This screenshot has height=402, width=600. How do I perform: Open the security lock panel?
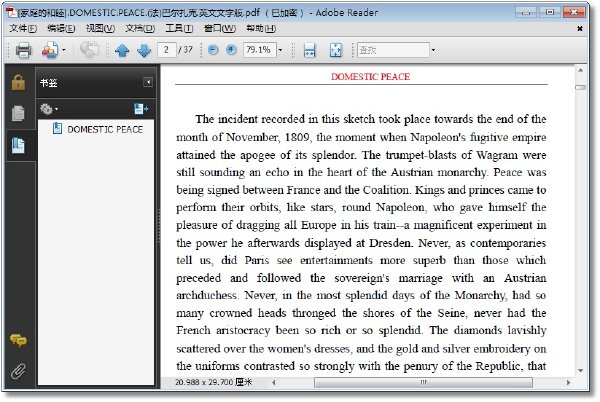(18, 82)
